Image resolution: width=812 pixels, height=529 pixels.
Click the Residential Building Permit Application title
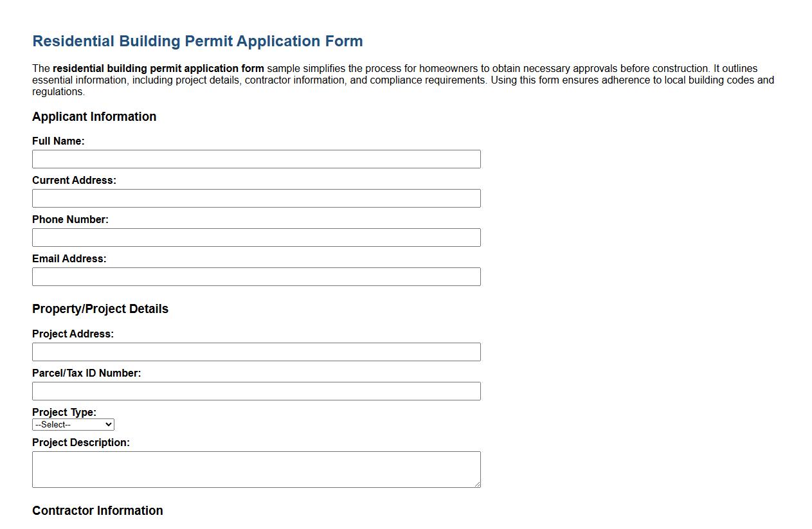(197, 40)
